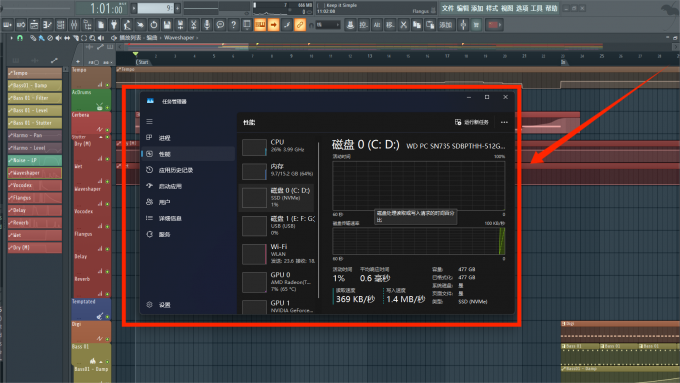Toggle the orange link-to-controller icon
The image size is (680, 383).
300,25
